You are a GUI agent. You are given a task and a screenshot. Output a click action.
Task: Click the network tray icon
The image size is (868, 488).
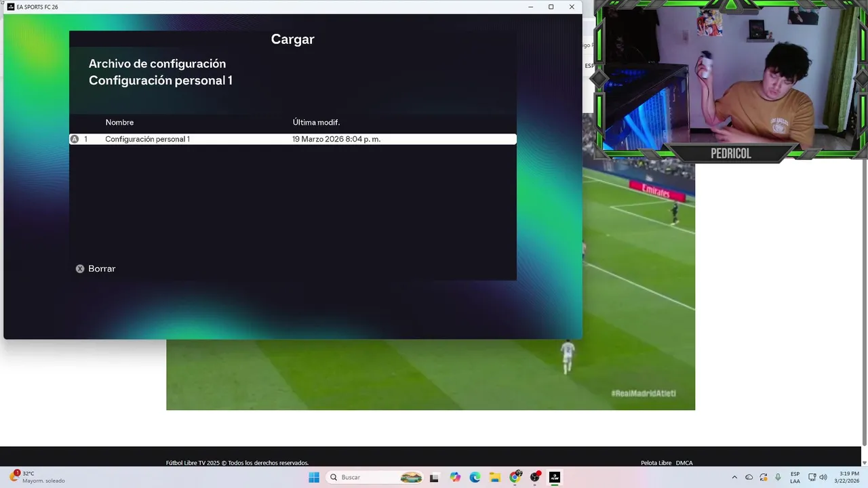[x=812, y=477]
